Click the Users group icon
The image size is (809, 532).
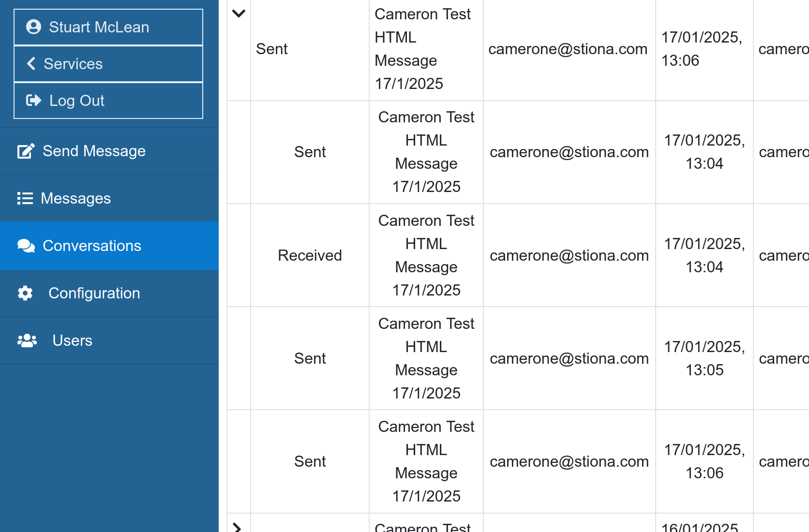click(27, 340)
